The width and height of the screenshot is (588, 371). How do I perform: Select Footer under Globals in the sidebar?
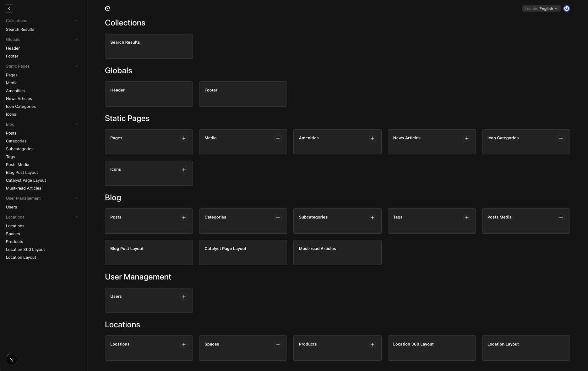(12, 56)
